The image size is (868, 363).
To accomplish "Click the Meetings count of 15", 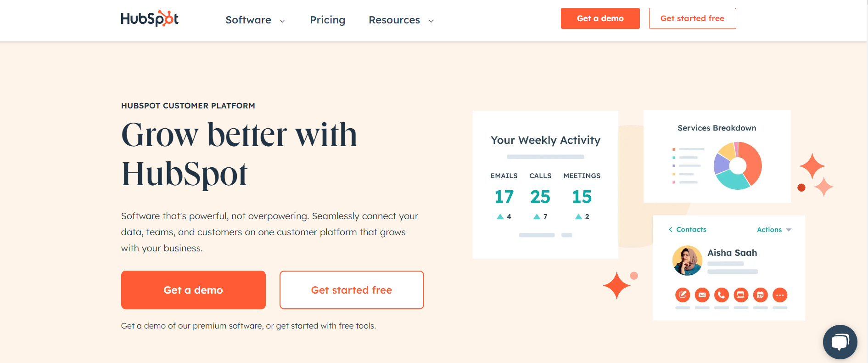I will 582,197.
